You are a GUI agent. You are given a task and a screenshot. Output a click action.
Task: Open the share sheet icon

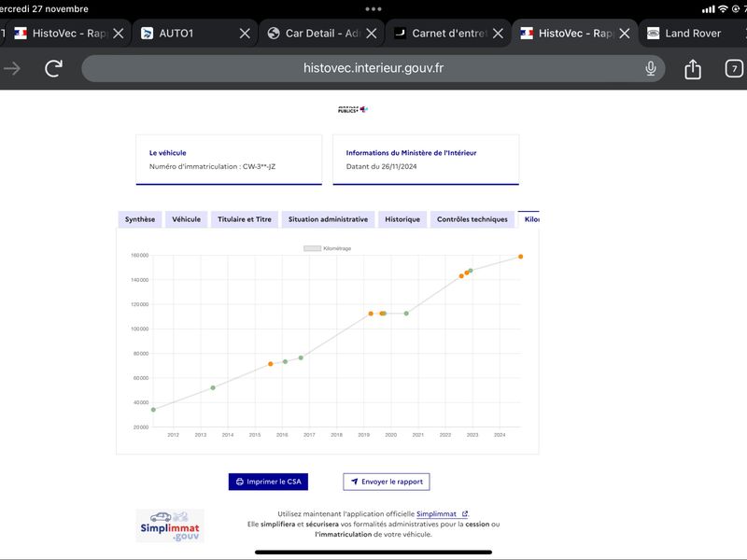tap(693, 69)
